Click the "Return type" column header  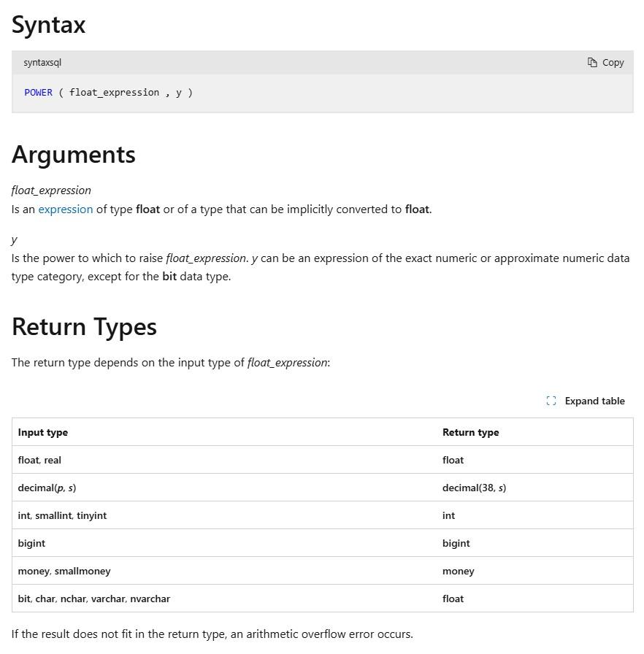[471, 432]
